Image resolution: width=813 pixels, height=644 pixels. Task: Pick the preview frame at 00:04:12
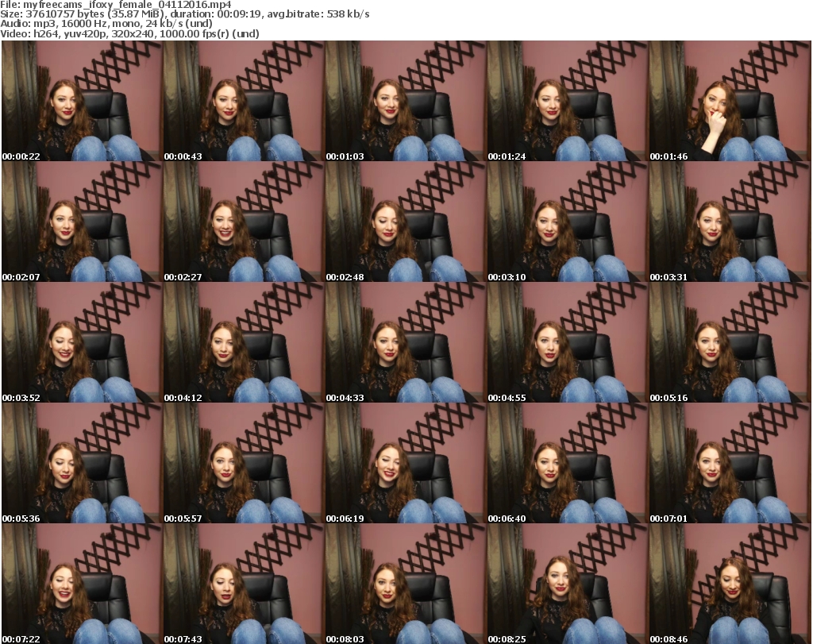[244, 343]
